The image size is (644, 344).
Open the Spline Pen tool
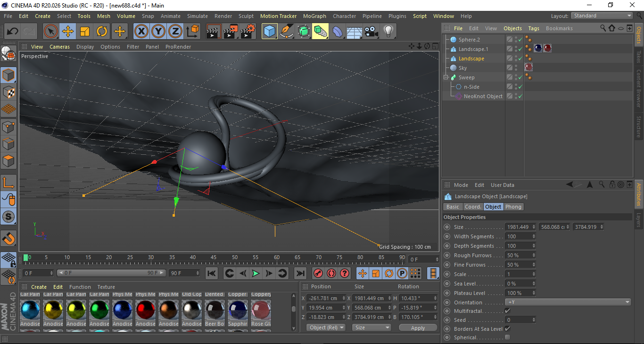[287, 32]
